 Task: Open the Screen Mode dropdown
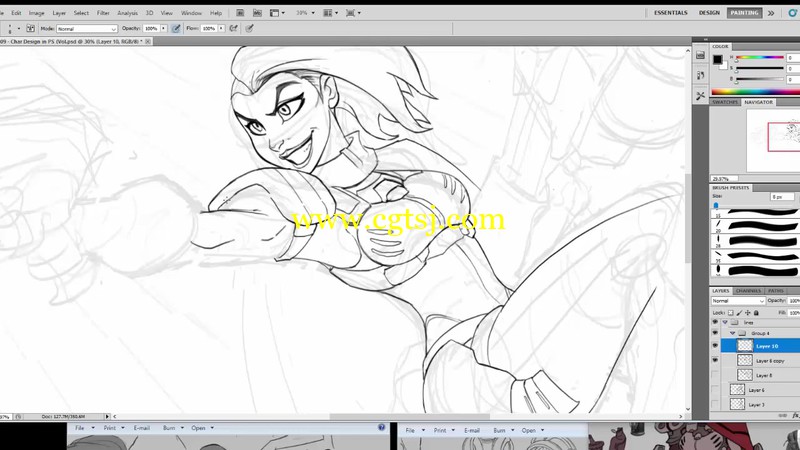click(353, 13)
